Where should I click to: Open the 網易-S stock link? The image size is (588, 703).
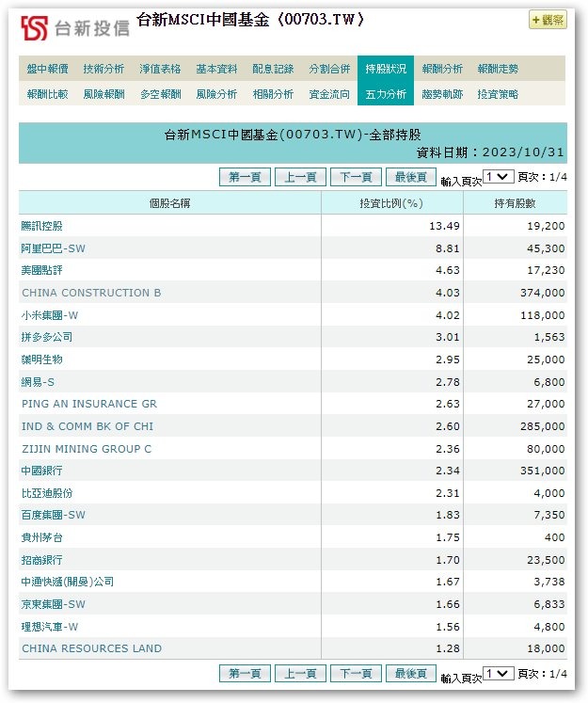pyautogui.click(x=38, y=382)
